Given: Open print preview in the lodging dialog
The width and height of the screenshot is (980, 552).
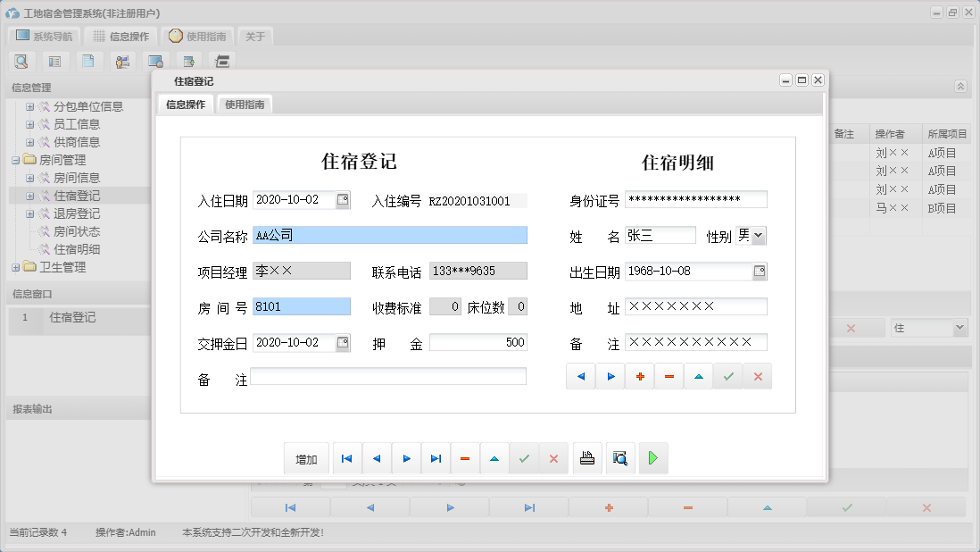Looking at the screenshot, I should (619, 457).
